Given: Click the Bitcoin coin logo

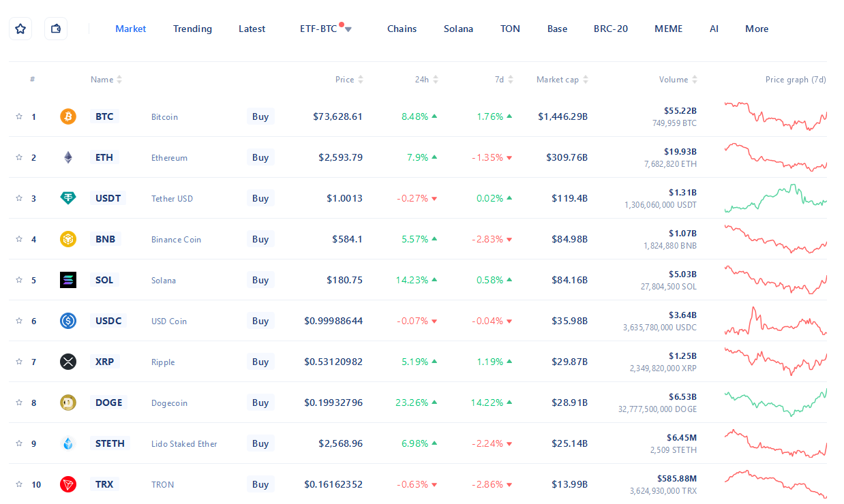Looking at the screenshot, I should click(x=68, y=116).
